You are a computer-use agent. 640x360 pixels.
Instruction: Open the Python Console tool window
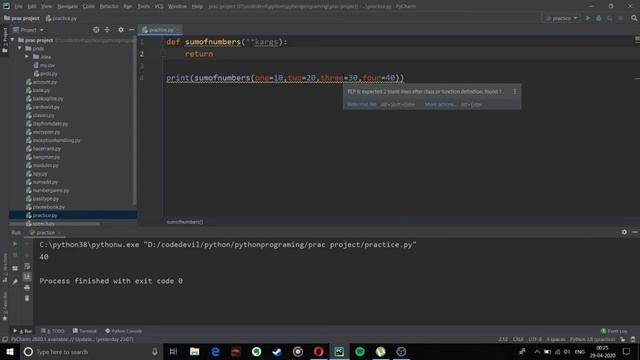point(124,331)
